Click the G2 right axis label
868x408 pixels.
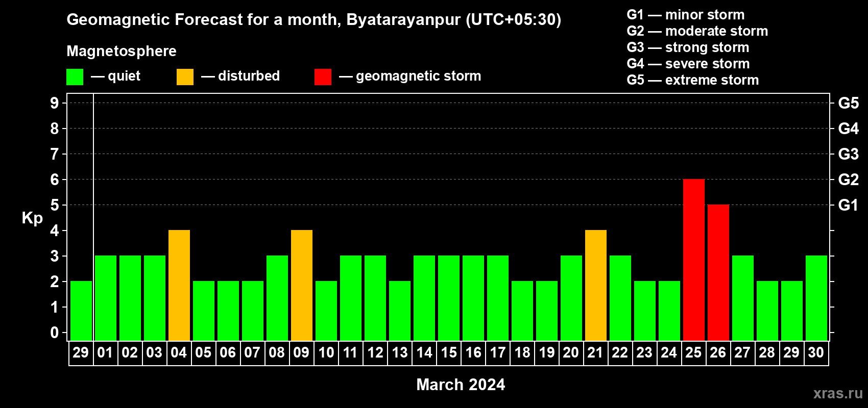coord(849,180)
